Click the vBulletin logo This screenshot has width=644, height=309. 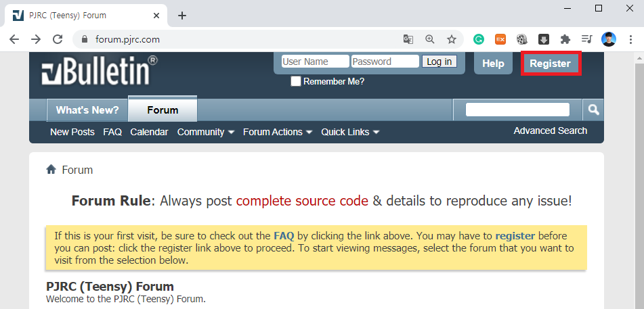tap(99, 71)
